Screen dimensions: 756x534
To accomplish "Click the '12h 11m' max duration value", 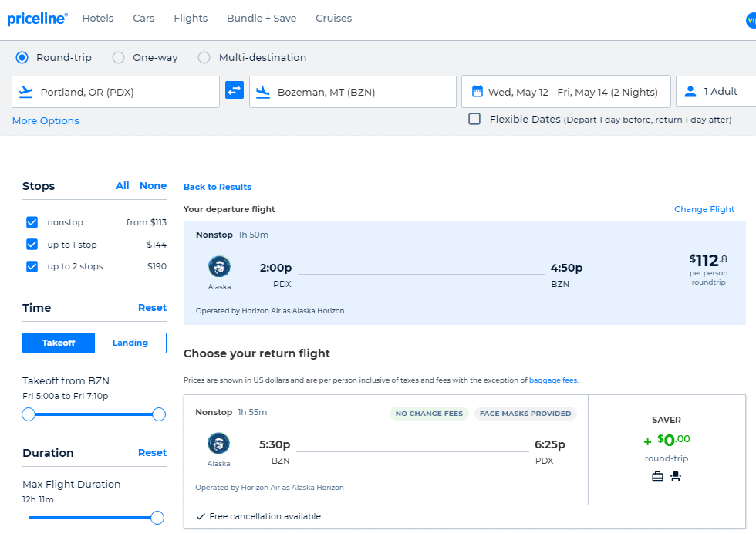I will (38, 499).
